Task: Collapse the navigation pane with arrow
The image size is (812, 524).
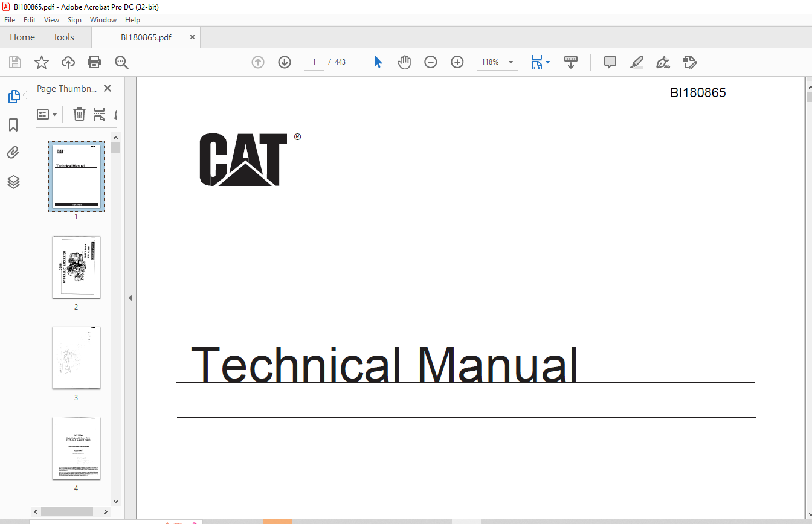Action: point(130,298)
